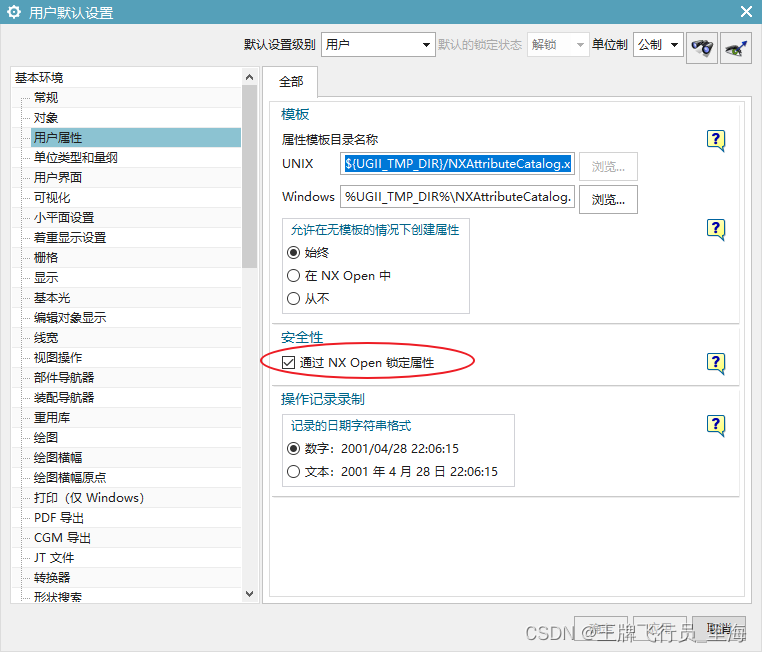Click the Windows template path input field

click(457, 197)
